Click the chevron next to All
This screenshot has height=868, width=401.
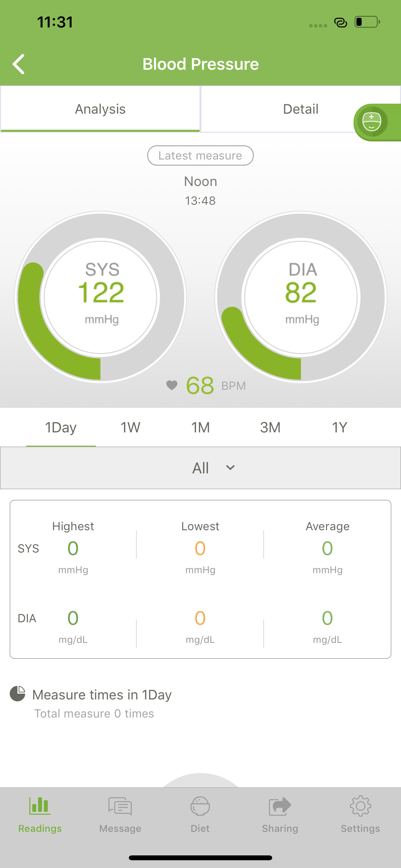(x=230, y=468)
